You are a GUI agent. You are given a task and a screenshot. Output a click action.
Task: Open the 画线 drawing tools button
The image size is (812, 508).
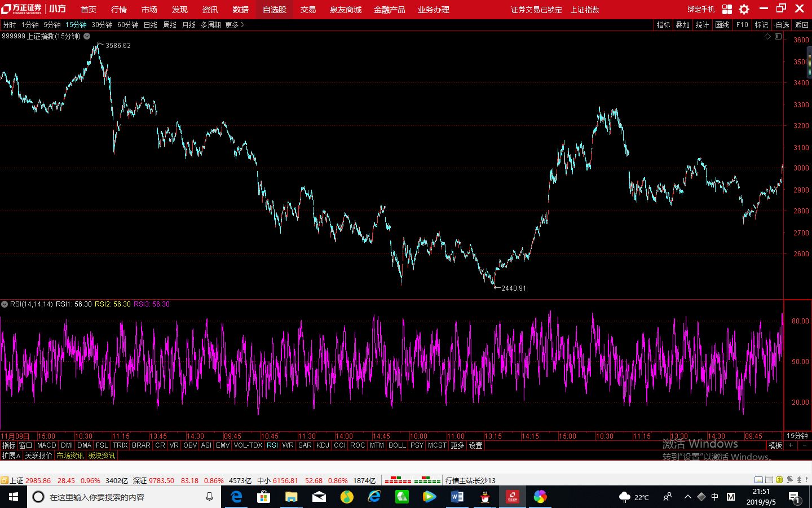click(722, 25)
